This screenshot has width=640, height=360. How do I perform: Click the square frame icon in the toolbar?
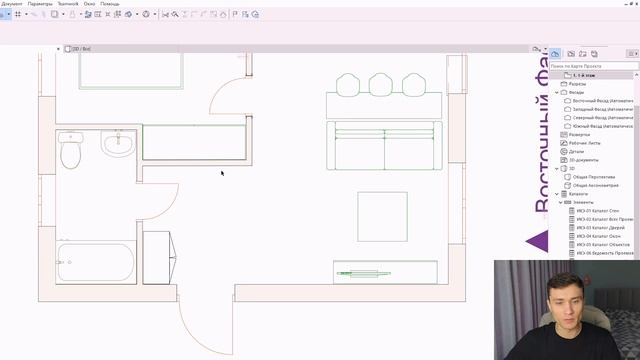click(54, 14)
